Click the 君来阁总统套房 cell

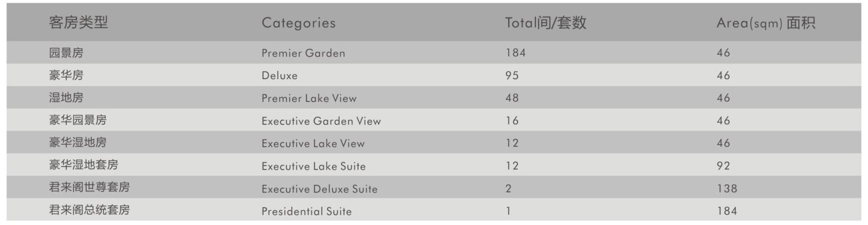90,210
